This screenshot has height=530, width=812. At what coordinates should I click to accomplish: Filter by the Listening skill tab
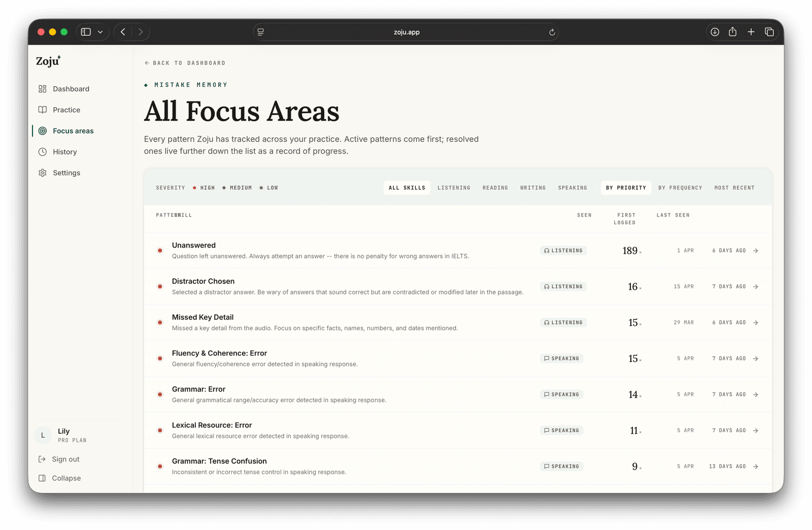[x=454, y=188]
